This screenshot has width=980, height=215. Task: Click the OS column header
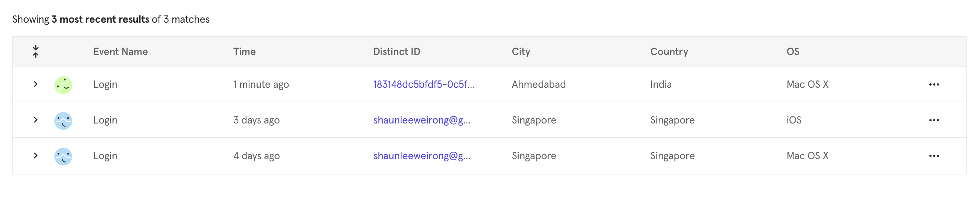792,52
